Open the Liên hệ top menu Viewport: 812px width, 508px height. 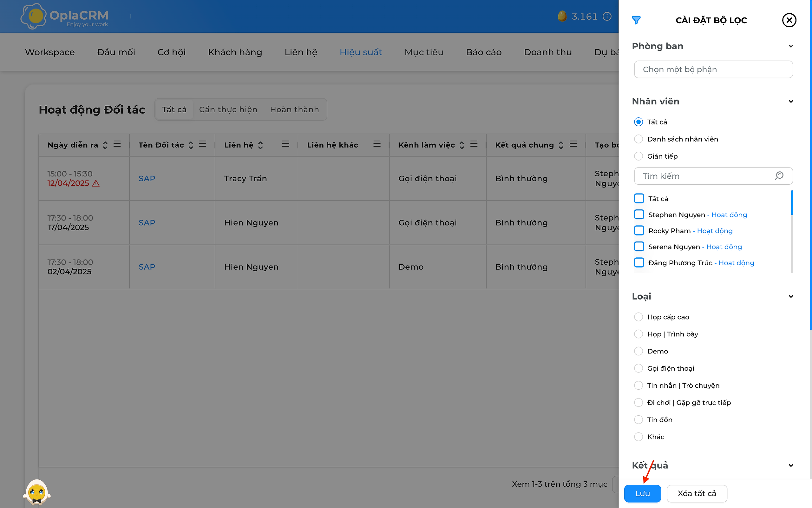coord(301,52)
